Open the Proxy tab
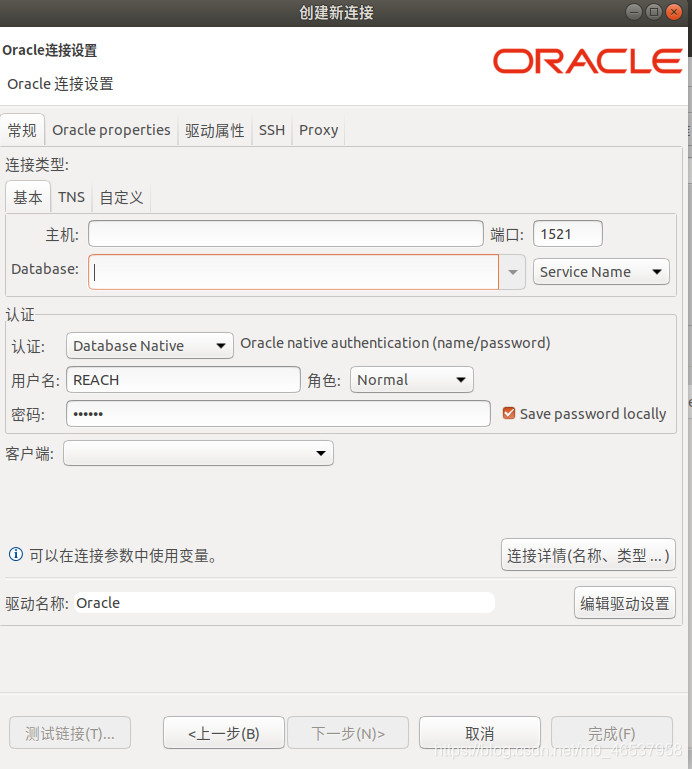This screenshot has height=769, width=692. click(x=318, y=130)
